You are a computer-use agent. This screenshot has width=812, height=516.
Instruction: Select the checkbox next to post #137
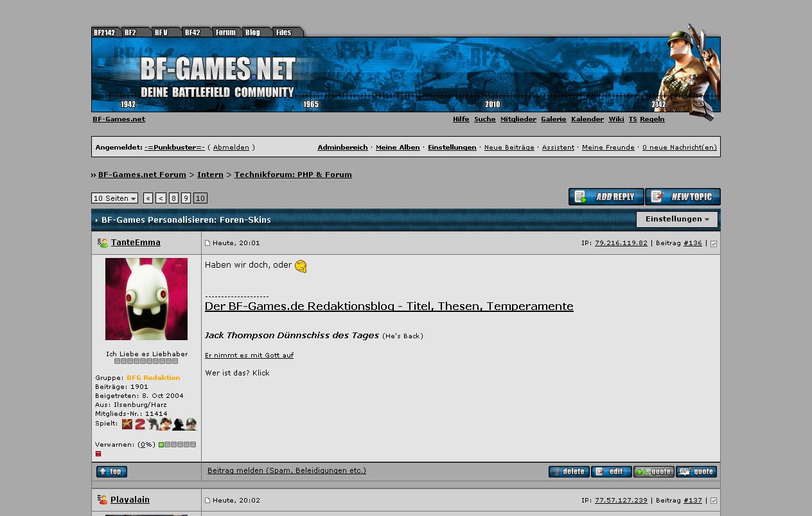click(714, 501)
